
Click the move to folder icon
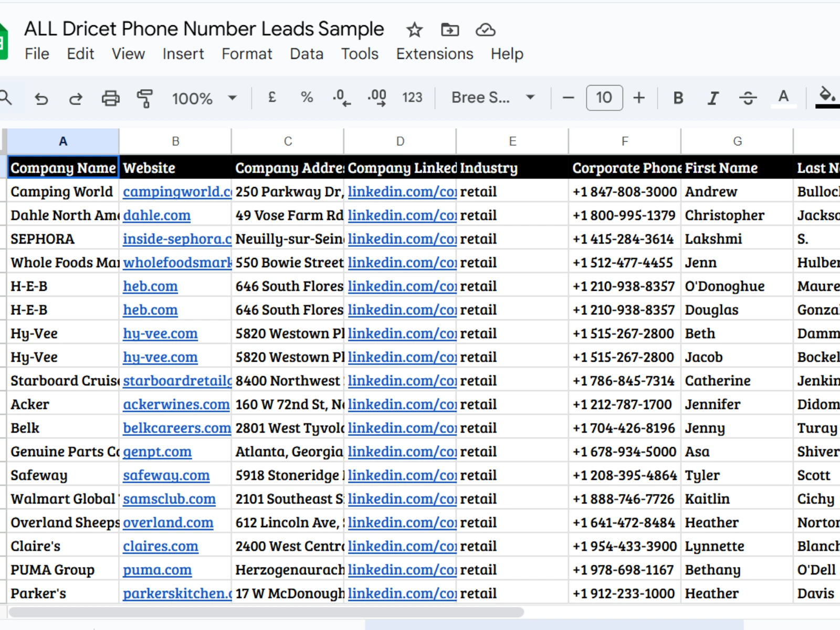point(449,30)
